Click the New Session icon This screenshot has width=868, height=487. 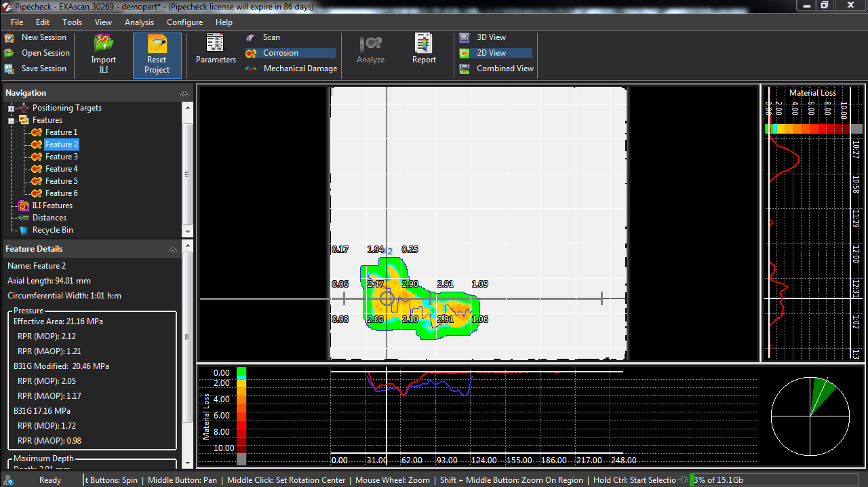9,38
